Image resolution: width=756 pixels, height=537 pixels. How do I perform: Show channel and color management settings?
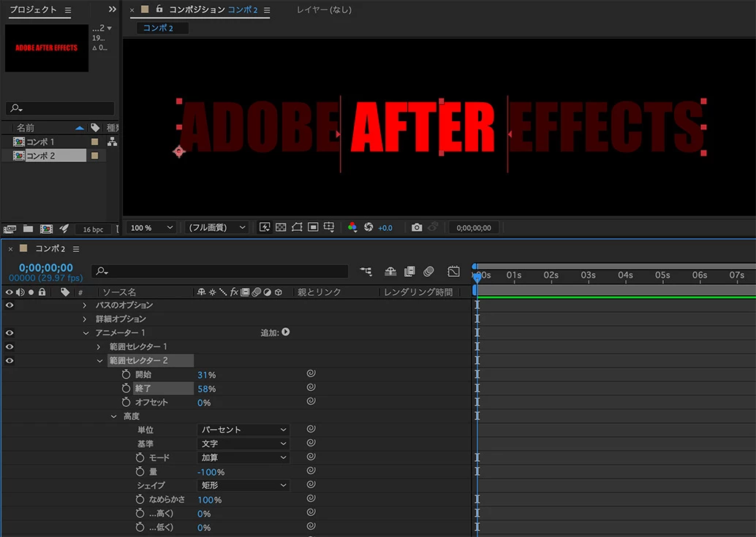tap(352, 227)
